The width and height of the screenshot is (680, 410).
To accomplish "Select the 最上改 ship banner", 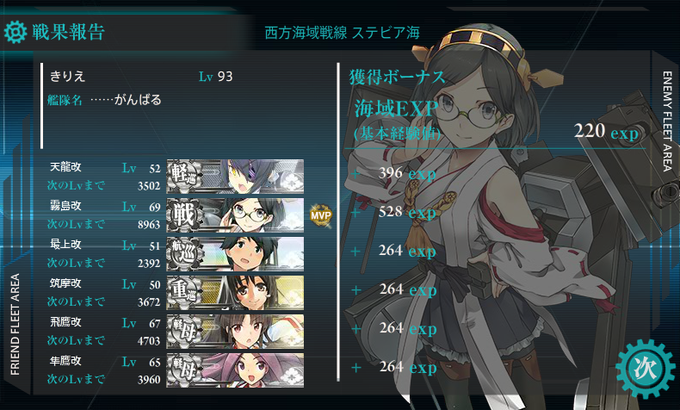I will tap(235, 254).
